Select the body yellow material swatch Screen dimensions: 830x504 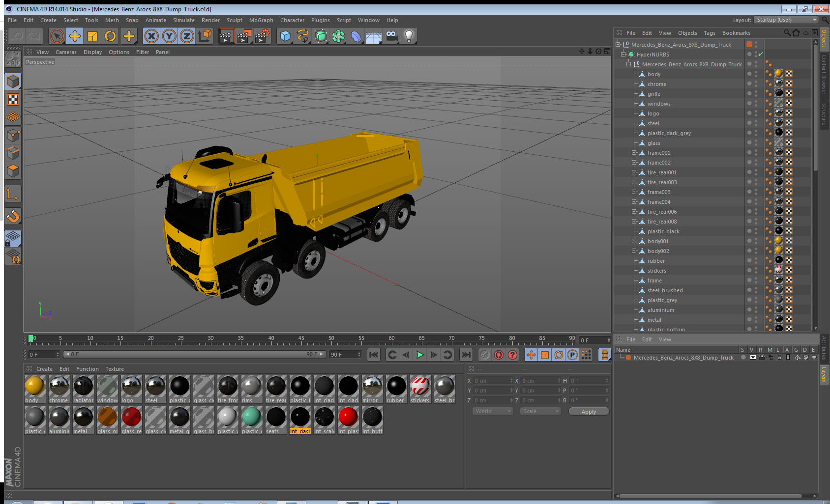[35, 386]
